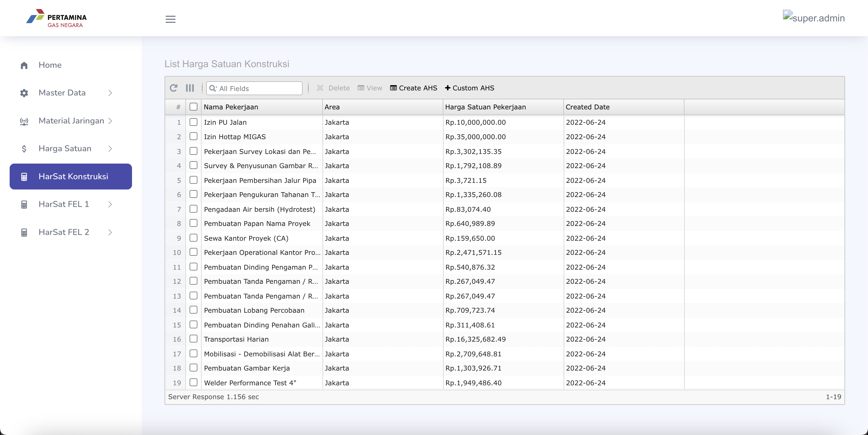This screenshot has height=435, width=868.
Task: Check the Welder Performance Test 4" checkbox
Action: 193,383
